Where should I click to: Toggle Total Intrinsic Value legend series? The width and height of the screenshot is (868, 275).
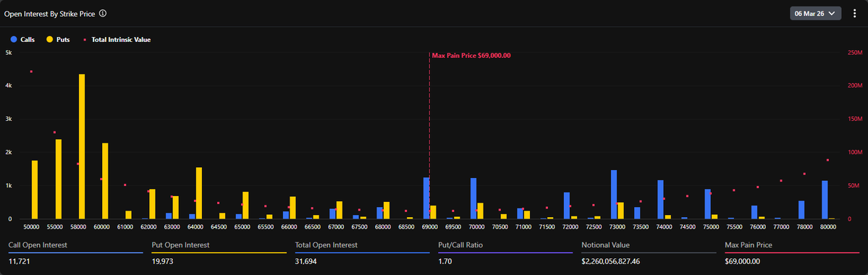coord(117,40)
